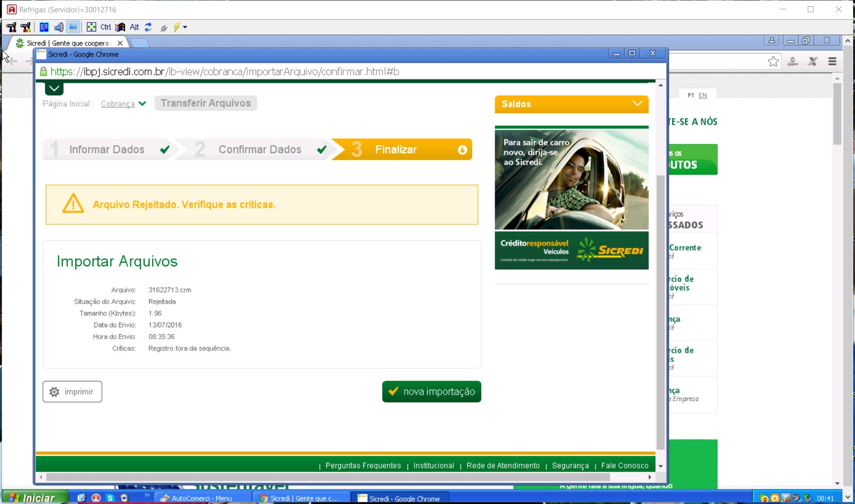
Task: Click the Iniciar start button
Action: pyautogui.click(x=34, y=498)
